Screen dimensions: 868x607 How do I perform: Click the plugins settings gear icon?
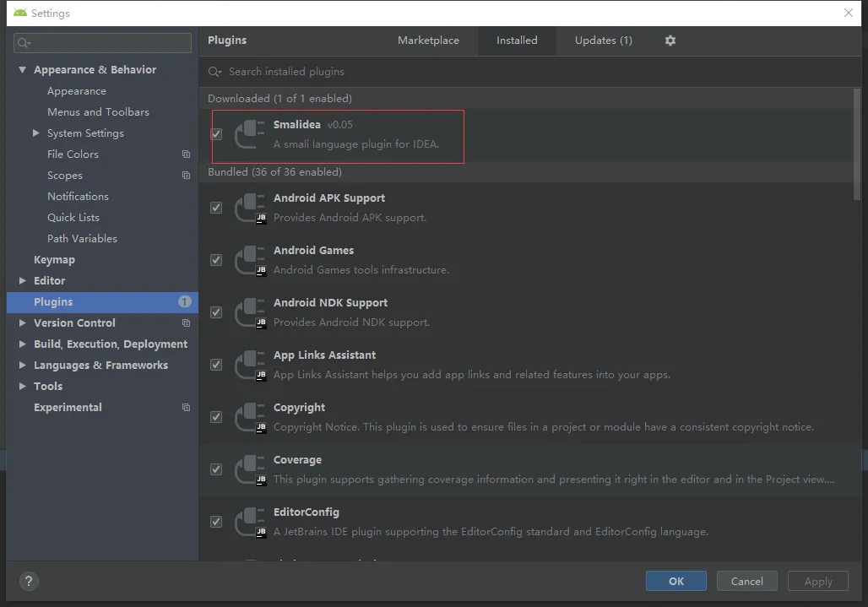670,41
